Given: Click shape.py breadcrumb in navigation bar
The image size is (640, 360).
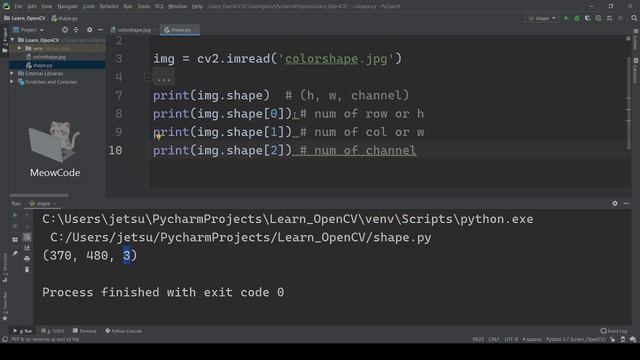Looking at the screenshot, I should [65, 18].
